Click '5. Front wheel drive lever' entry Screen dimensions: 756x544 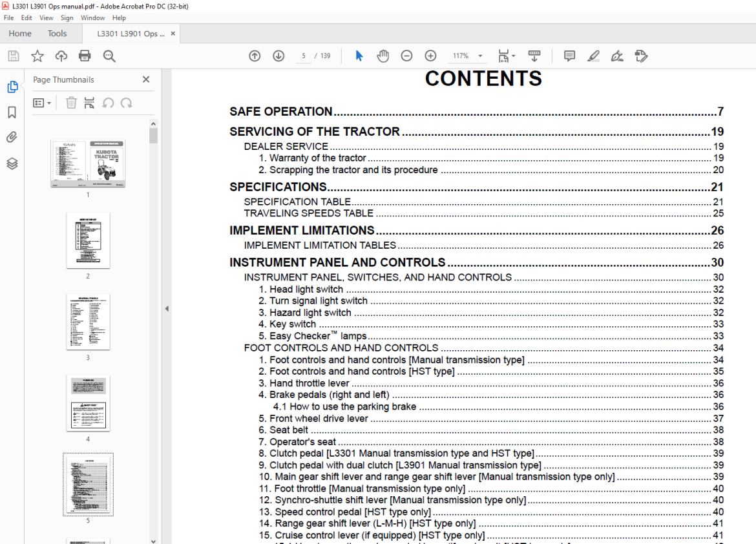pyautogui.click(x=491, y=418)
